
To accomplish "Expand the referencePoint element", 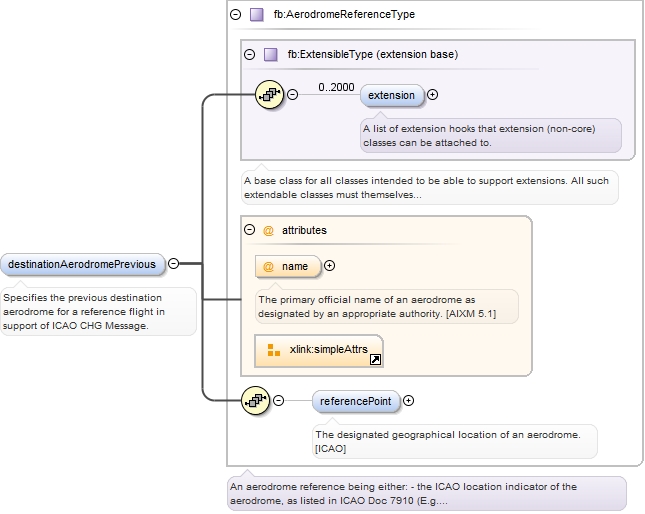I will 409,401.
